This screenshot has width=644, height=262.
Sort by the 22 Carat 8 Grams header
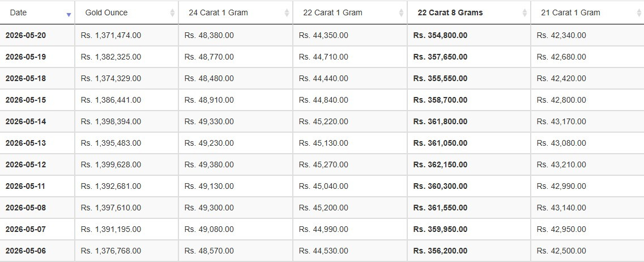[450, 12]
